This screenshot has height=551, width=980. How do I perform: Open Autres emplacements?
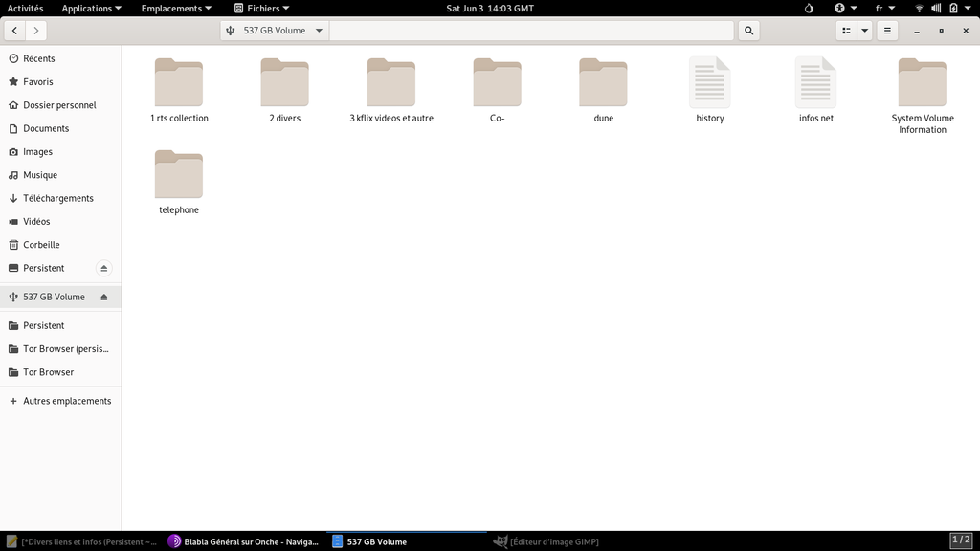(x=67, y=401)
